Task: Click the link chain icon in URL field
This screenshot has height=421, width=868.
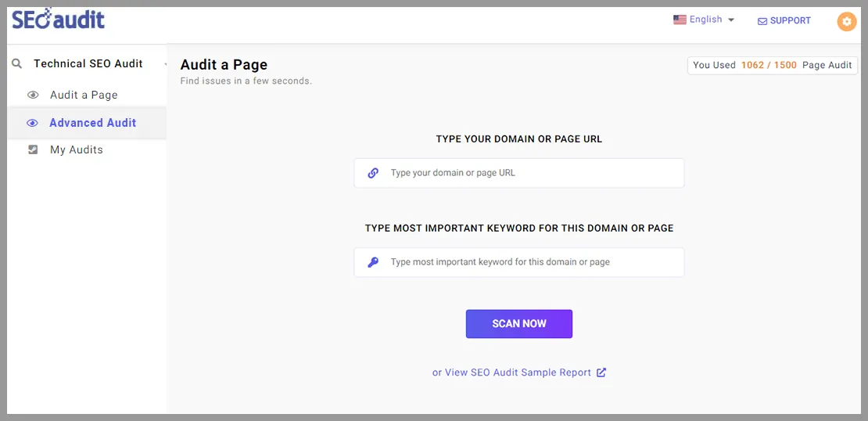Action: point(373,173)
